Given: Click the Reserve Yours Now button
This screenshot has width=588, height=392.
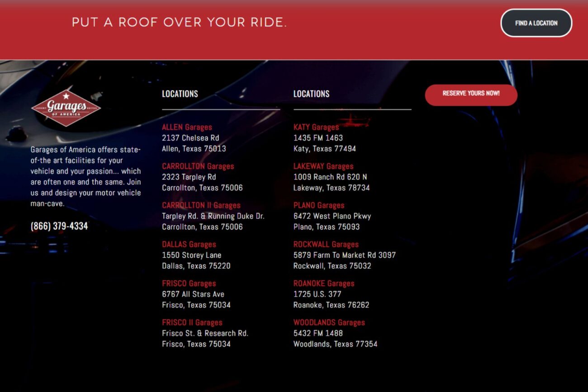Looking at the screenshot, I should click(471, 94).
